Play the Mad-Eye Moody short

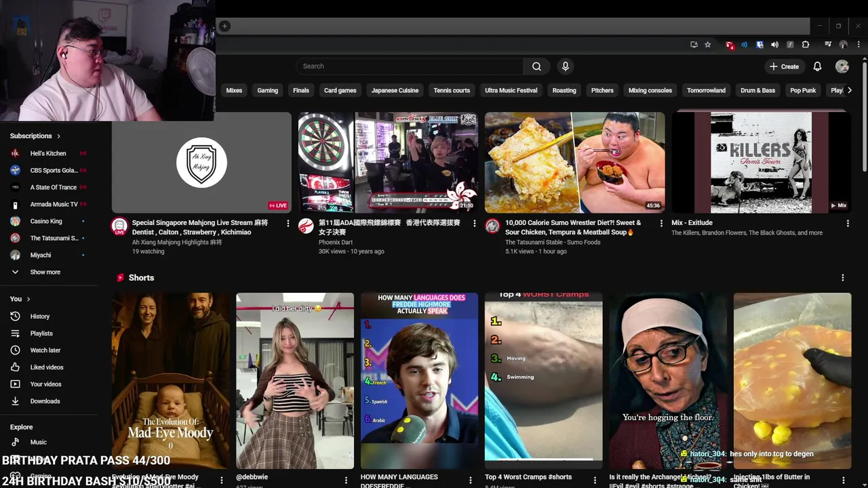[171, 381]
